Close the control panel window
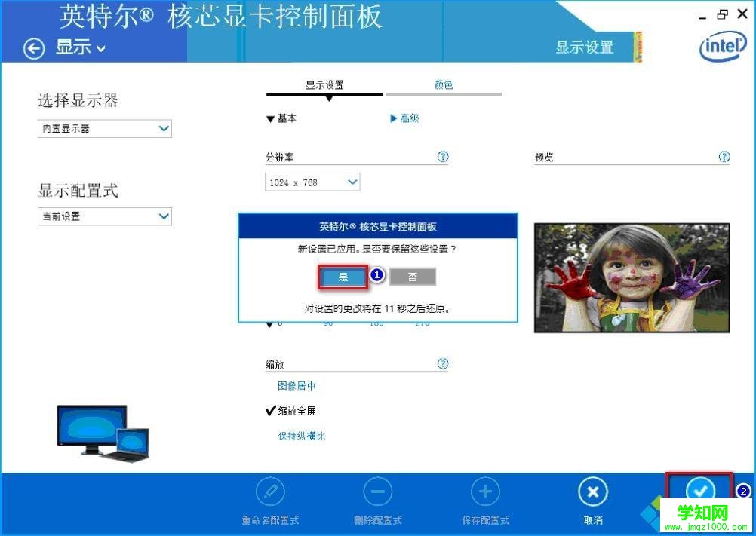Viewport: 756px width, 536px height. [x=742, y=14]
